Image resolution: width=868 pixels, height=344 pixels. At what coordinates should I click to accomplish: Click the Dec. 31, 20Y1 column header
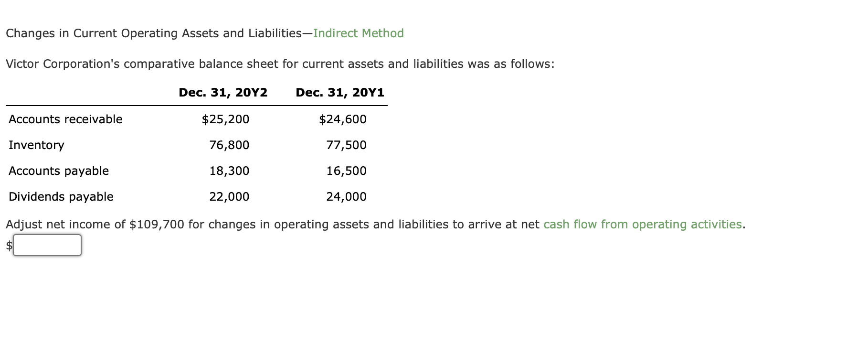coord(340,91)
